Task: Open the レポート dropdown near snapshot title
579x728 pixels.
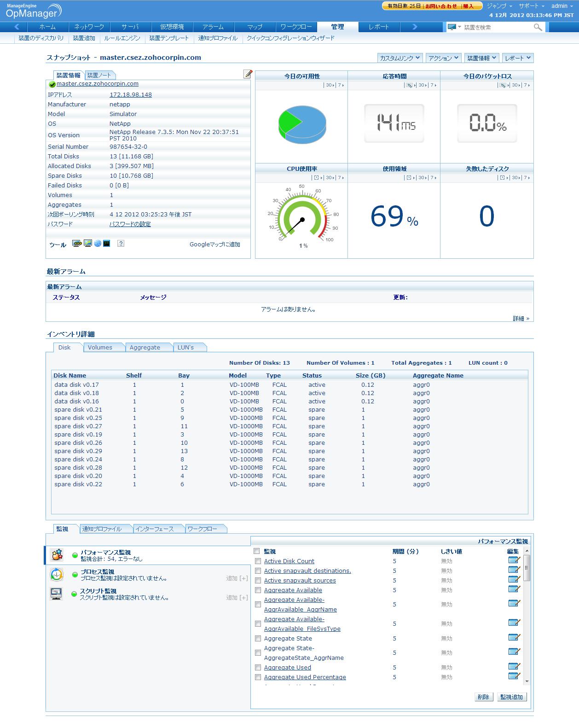Action: click(517, 58)
